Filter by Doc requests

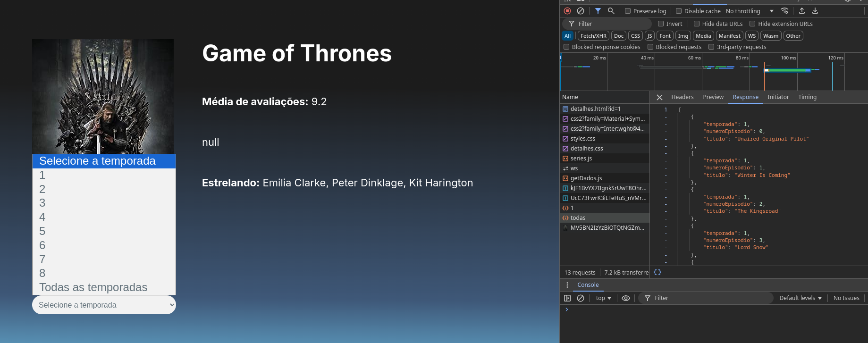click(x=619, y=36)
